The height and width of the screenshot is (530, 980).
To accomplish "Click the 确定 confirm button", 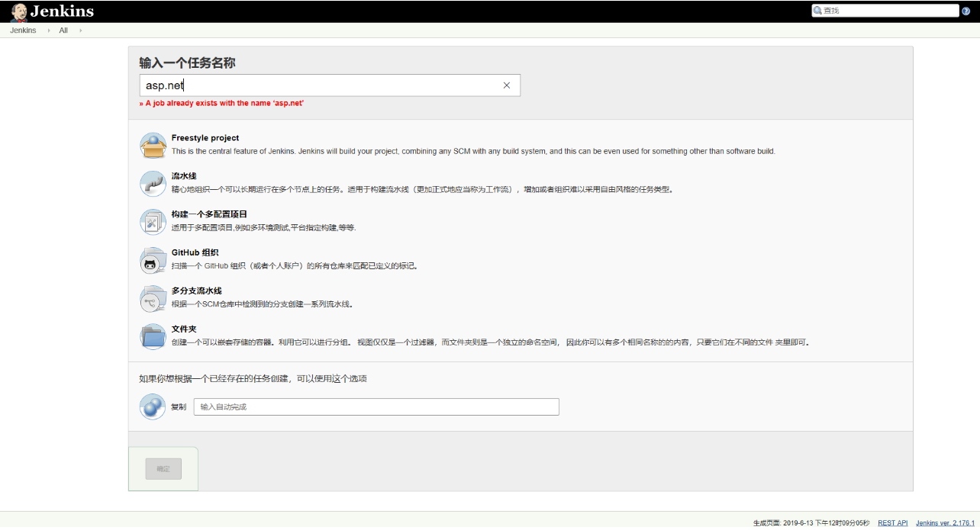I will pyautogui.click(x=163, y=469).
